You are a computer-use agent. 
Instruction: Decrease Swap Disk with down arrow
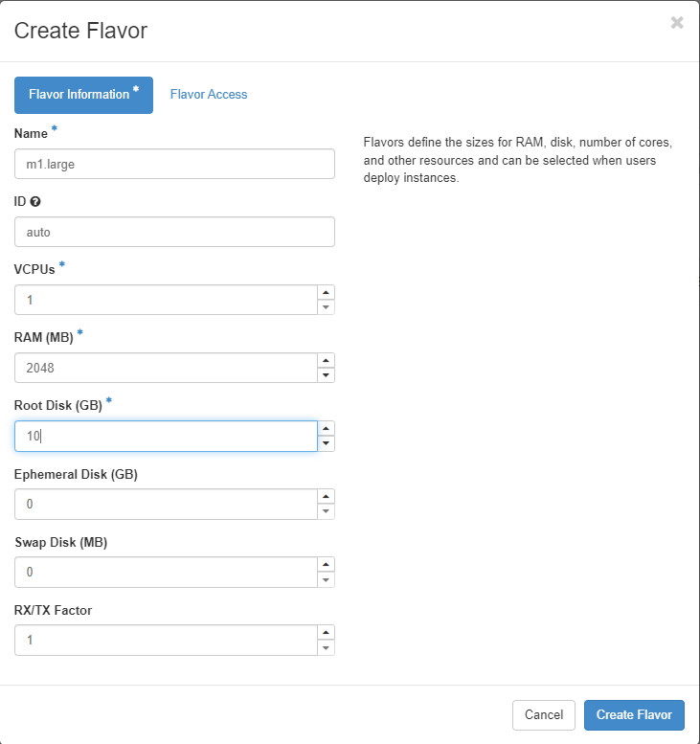click(327, 580)
